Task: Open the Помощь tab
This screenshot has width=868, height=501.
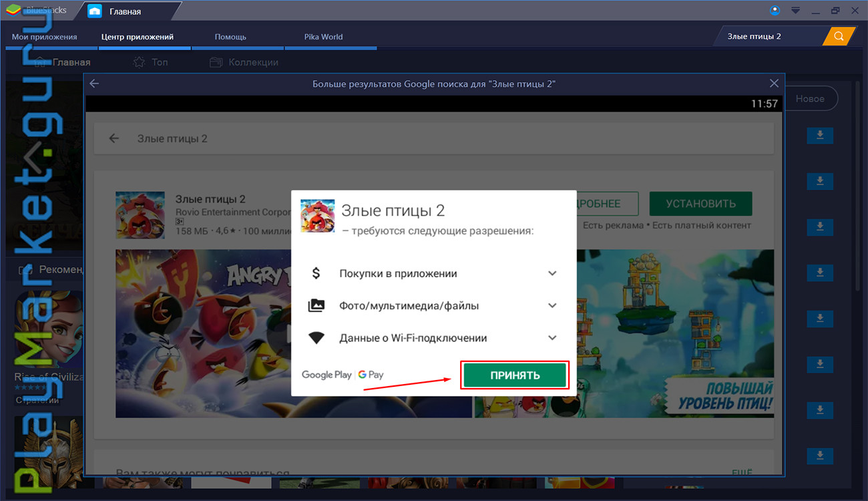Action: point(230,37)
